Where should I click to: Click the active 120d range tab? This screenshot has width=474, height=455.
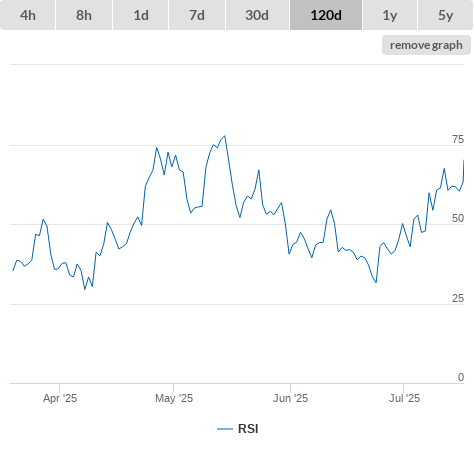coord(326,15)
